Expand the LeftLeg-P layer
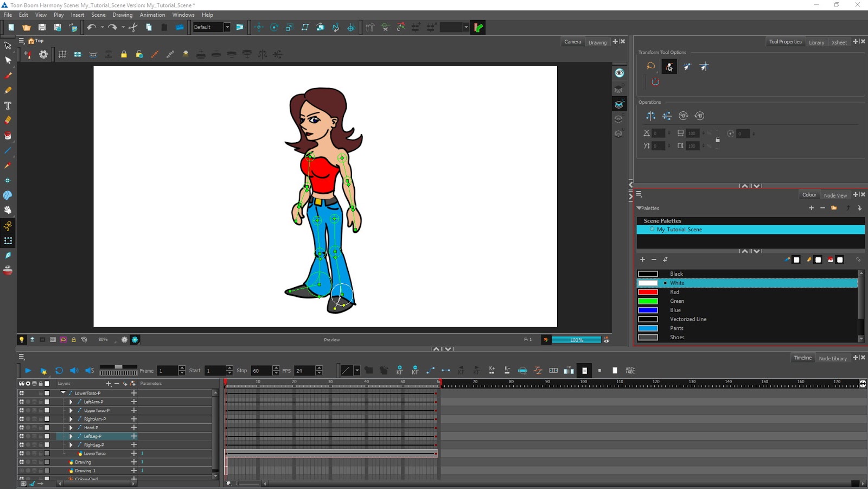Screen dimensions: 868x489 [71, 436]
